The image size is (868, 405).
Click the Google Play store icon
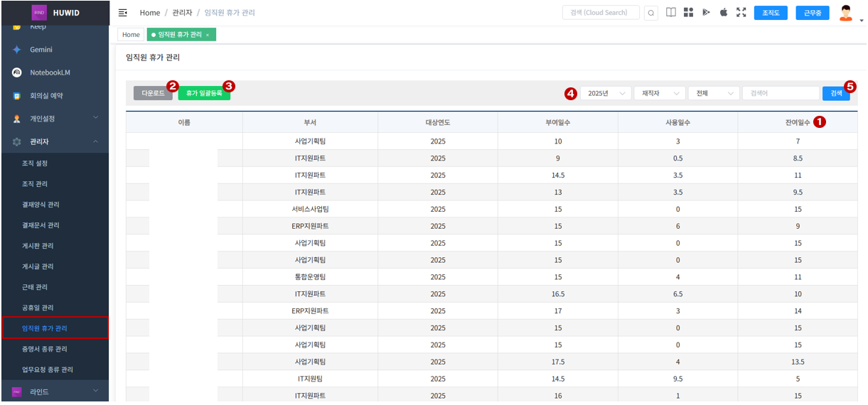pos(706,13)
